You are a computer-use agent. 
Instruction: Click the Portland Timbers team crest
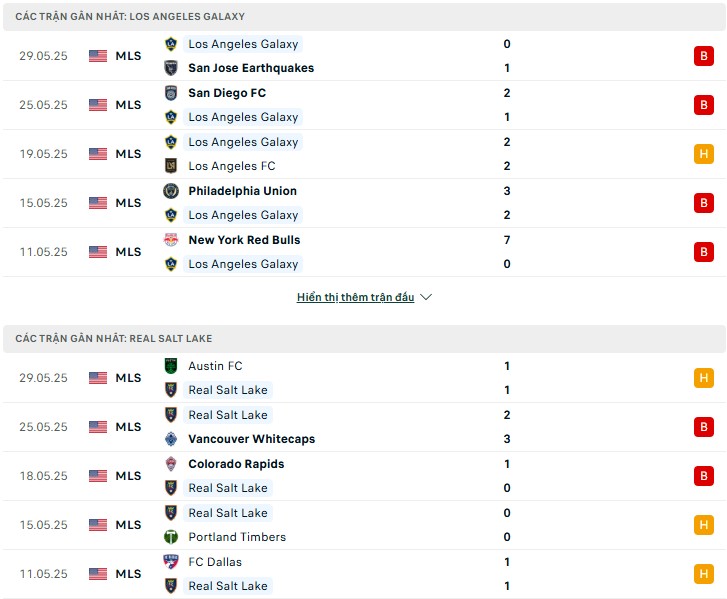(x=171, y=537)
